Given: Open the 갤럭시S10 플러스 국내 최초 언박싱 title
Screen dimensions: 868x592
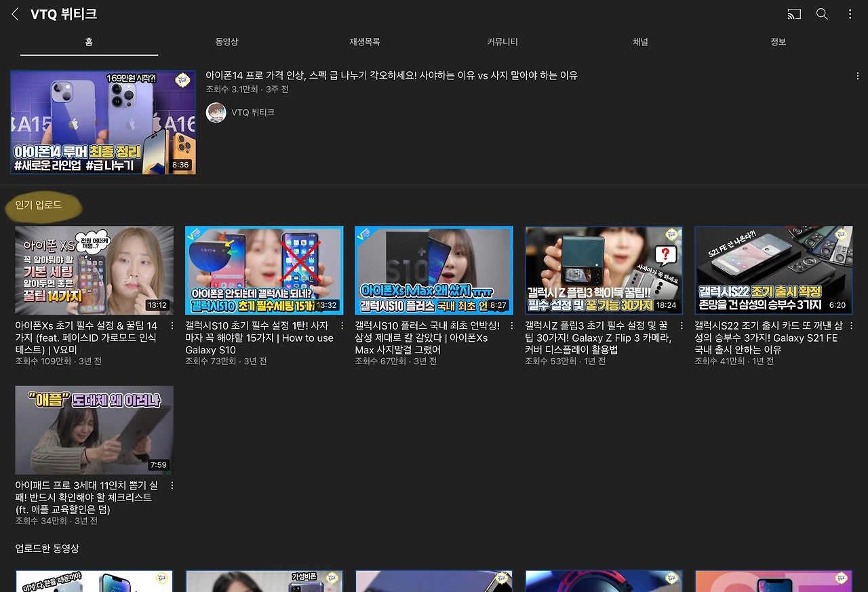Looking at the screenshot, I should tap(427, 338).
